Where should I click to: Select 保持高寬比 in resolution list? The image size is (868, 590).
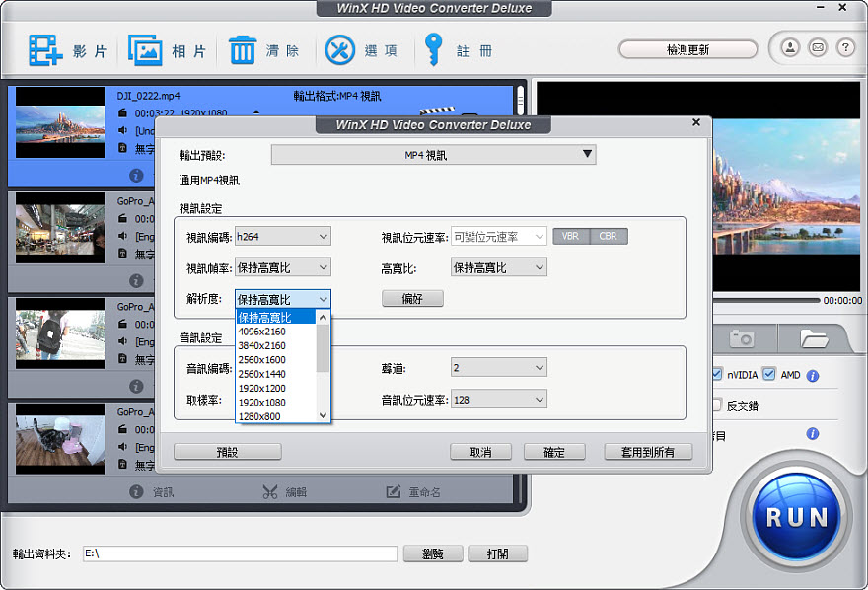275,317
